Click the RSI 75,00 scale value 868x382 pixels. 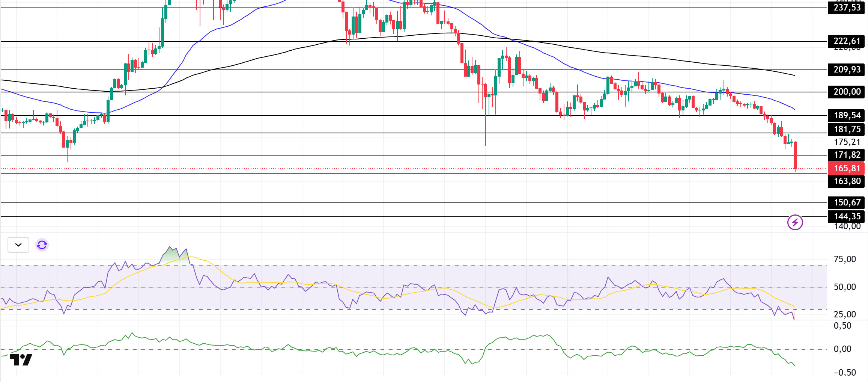click(845, 259)
